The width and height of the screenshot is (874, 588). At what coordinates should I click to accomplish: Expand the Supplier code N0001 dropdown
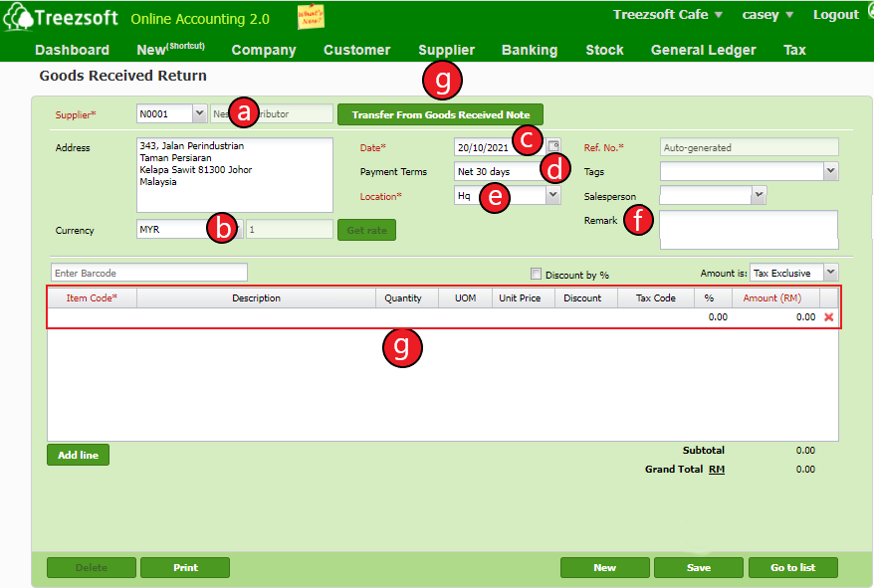pos(199,113)
